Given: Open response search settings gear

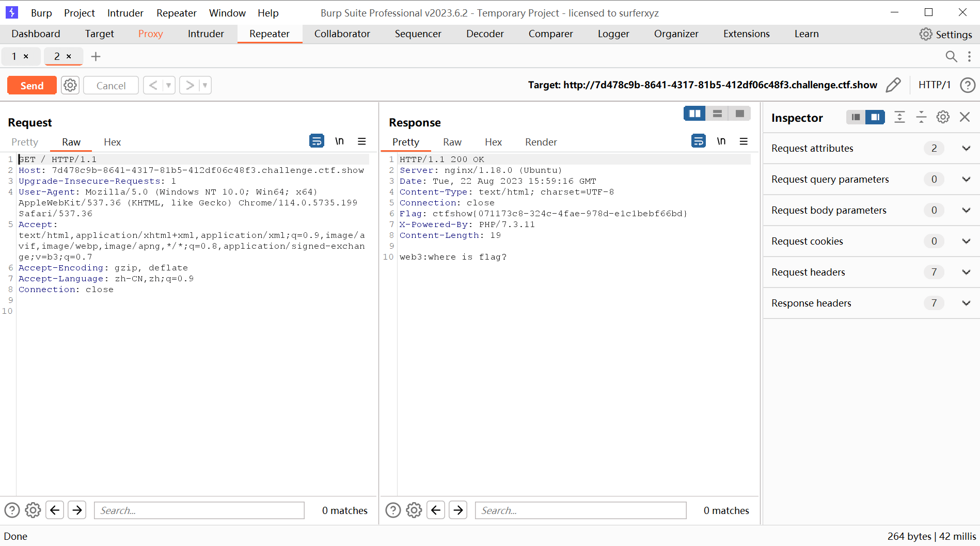Looking at the screenshot, I should [x=414, y=510].
